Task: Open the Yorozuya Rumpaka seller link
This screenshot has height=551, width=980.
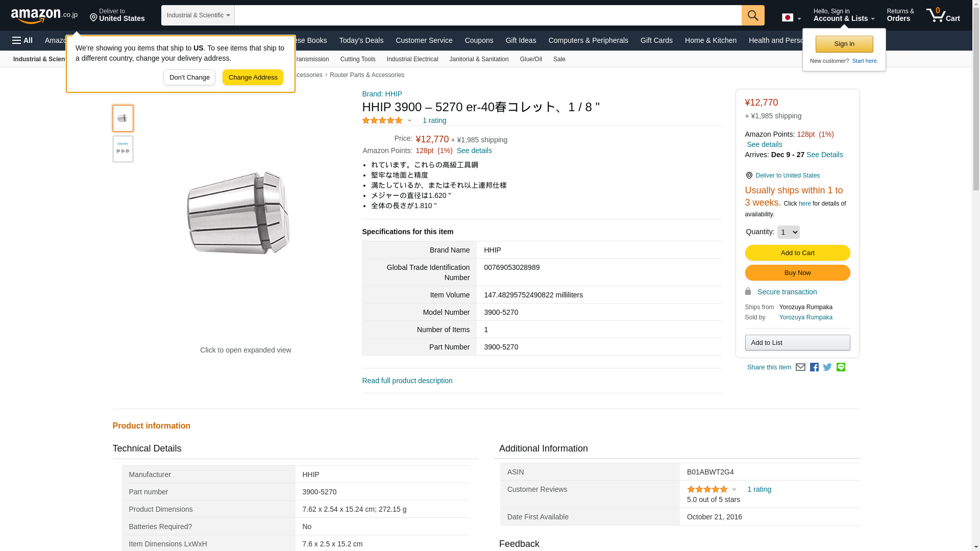Action: (x=805, y=317)
